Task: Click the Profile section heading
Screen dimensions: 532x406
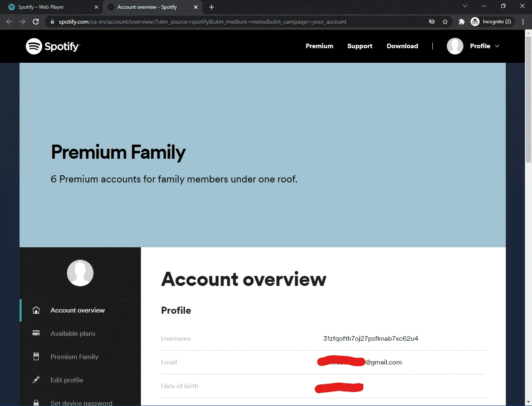Action: pyautogui.click(x=176, y=310)
